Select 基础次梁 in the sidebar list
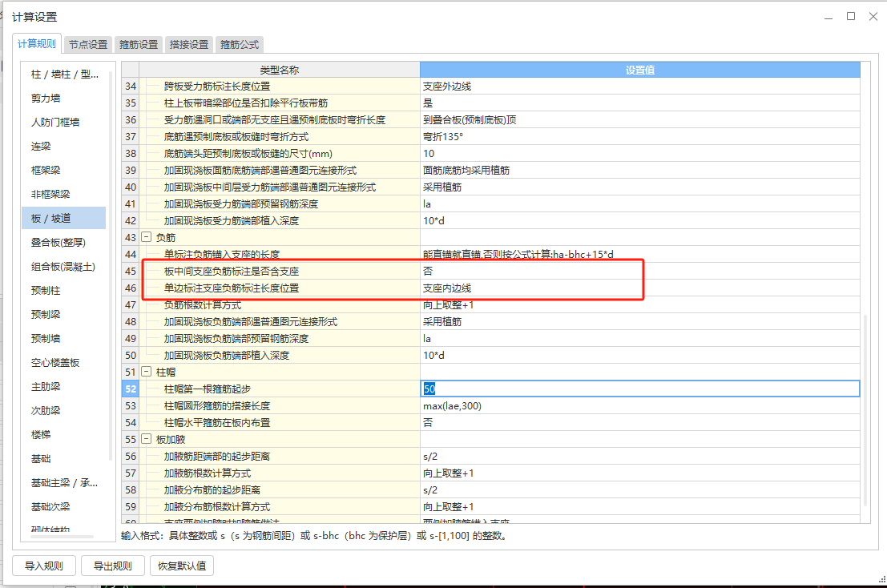 pos(64,506)
